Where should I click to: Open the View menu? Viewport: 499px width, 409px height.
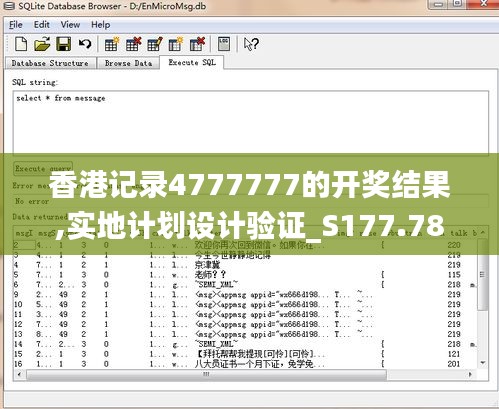(x=70, y=25)
